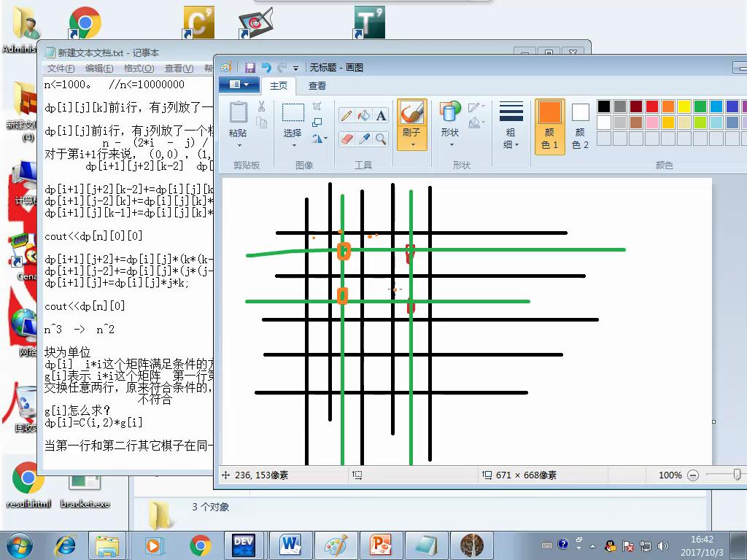747x560 pixels.
Task: Select the Pencil tool in Paint
Action: point(347,115)
